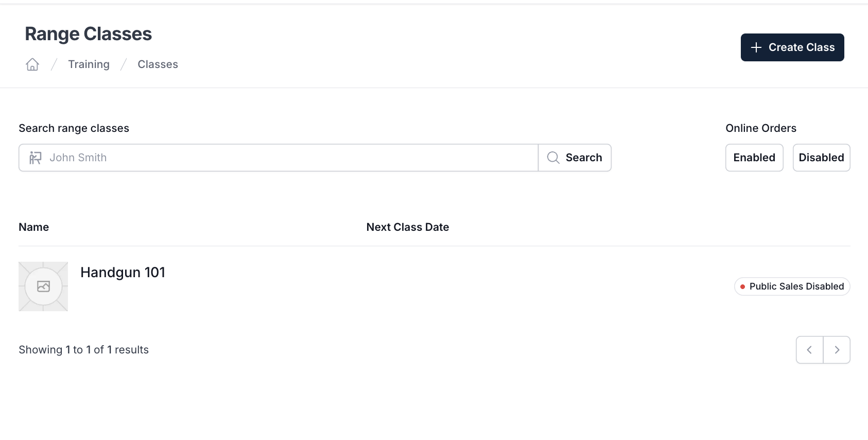Go to the previous results page
868x440 pixels.
pyautogui.click(x=809, y=350)
